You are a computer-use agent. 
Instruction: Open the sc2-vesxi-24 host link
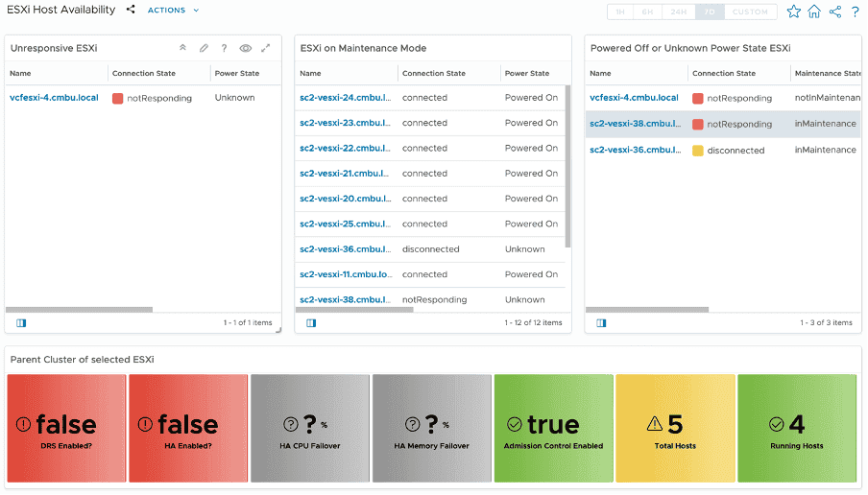[346, 97]
